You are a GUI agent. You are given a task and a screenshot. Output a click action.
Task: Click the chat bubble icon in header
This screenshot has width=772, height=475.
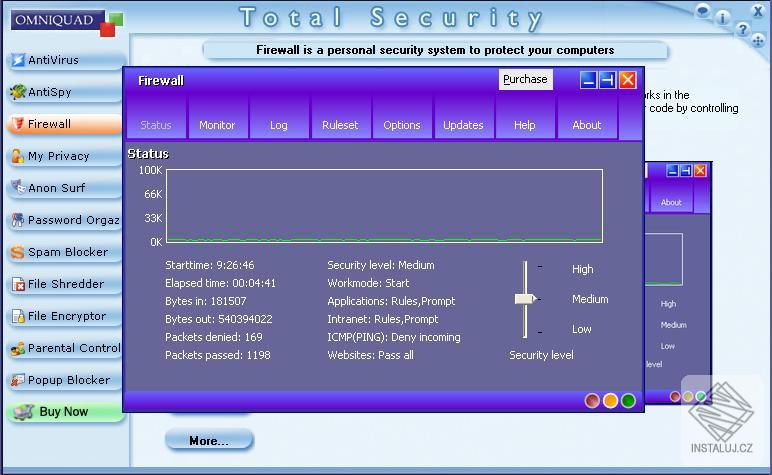[703, 10]
